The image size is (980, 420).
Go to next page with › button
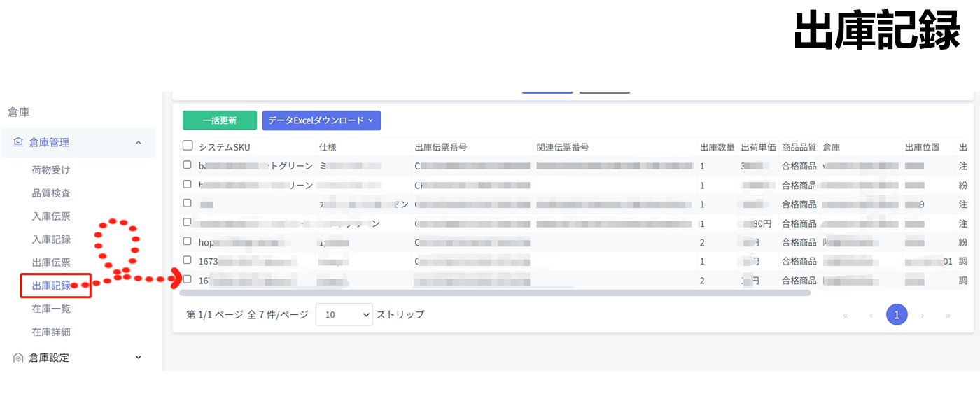923,316
